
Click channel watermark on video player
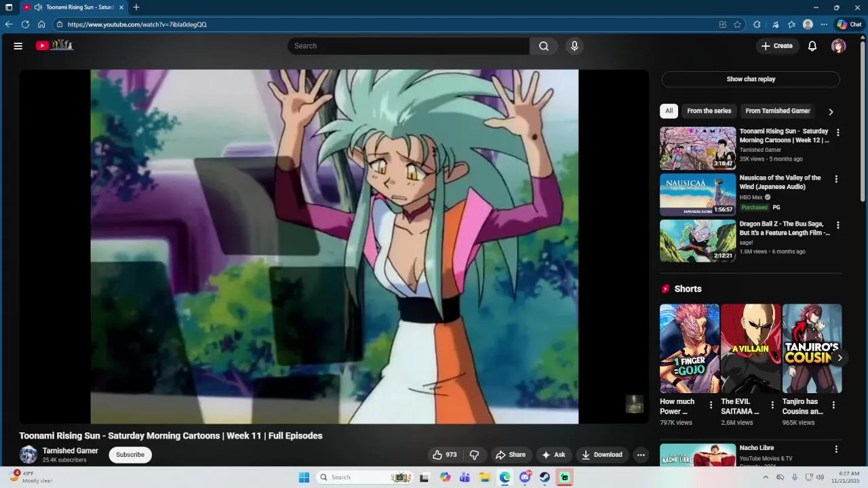pyautogui.click(x=634, y=404)
